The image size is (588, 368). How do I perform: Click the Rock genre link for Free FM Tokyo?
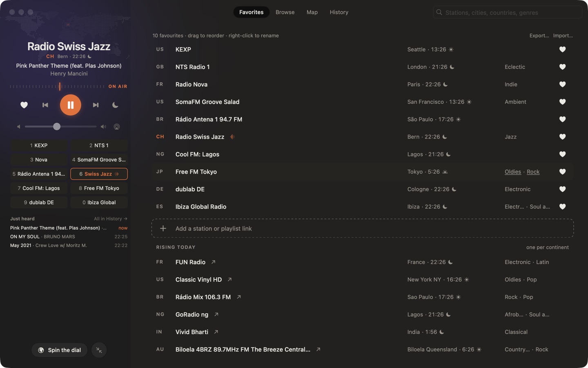[533, 172]
